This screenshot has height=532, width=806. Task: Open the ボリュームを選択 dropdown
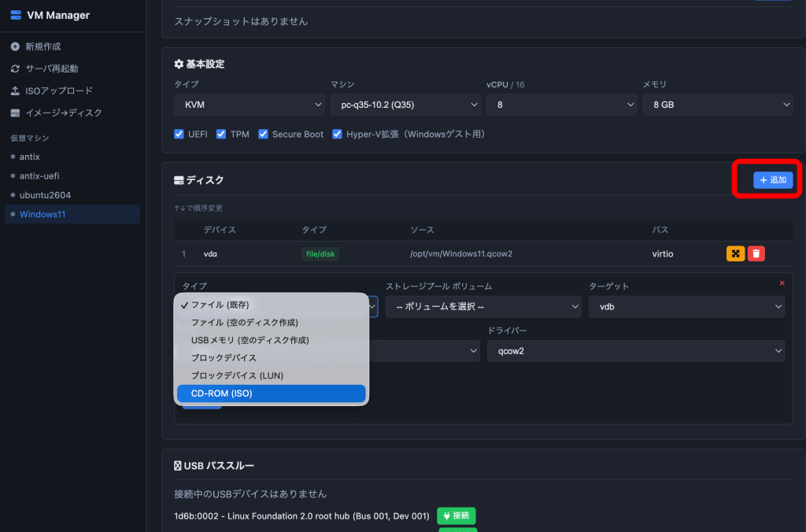(483, 306)
